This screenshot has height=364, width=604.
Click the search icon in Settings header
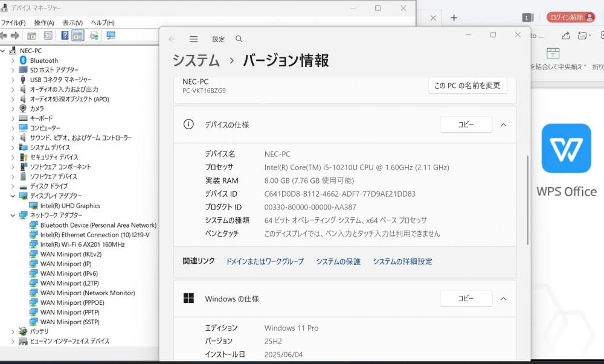[x=239, y=39]
